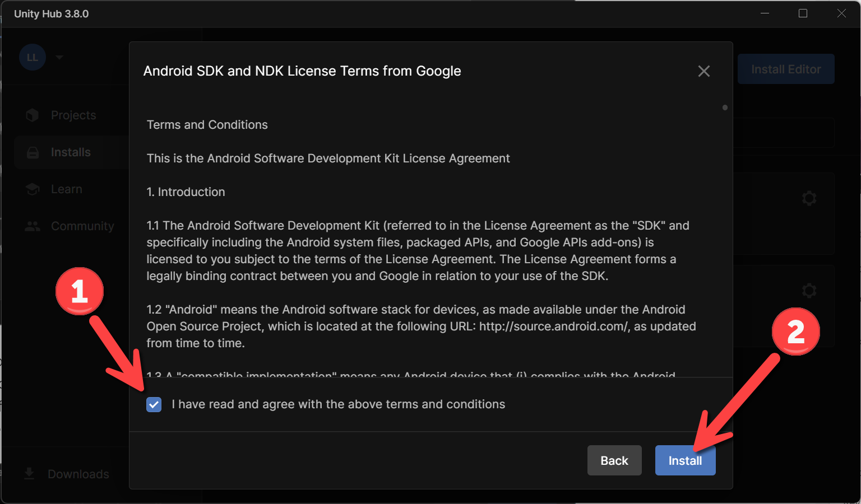Click the Downloads arrow icon
The width and height of the screenshot is (861, 504).
[x=29, y=474]
